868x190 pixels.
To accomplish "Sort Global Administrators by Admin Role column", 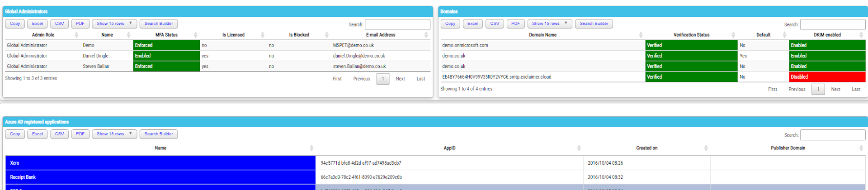I will click(43, 35).
